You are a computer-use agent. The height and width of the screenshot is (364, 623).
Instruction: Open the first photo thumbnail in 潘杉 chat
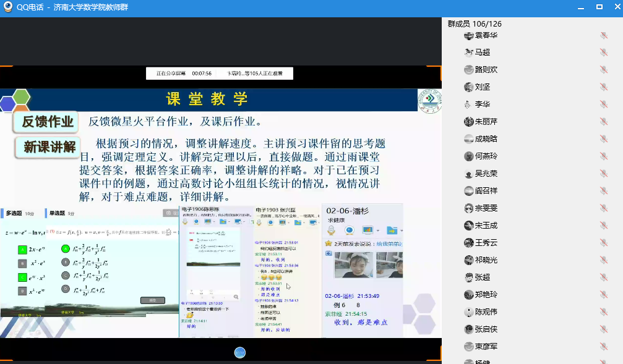click(x=354, y=265)
